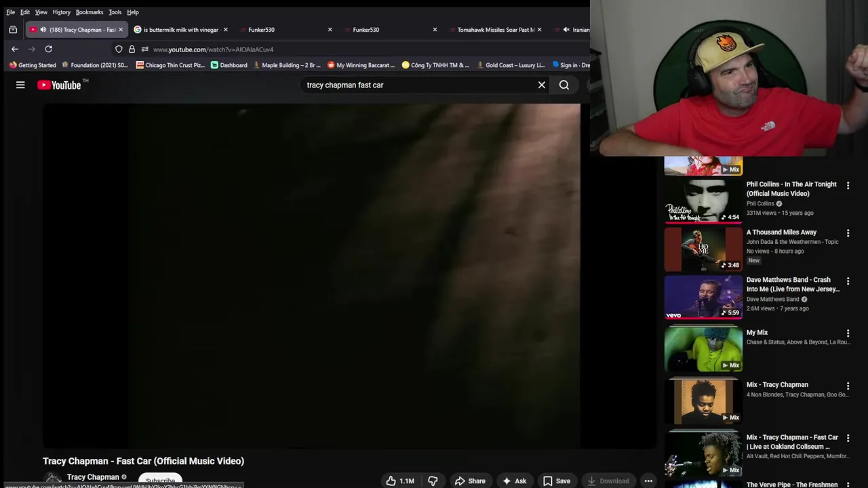
Task: Open the Firefox recent tabs view icon
Action: pyautogui.click(x=13, y=30)
